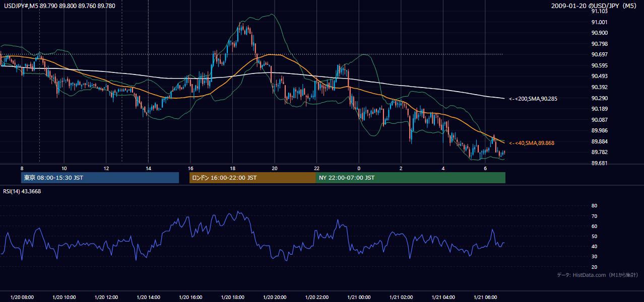
Task: Click the 200 SMA 90.285 label
Action: [x=533, y=99]
